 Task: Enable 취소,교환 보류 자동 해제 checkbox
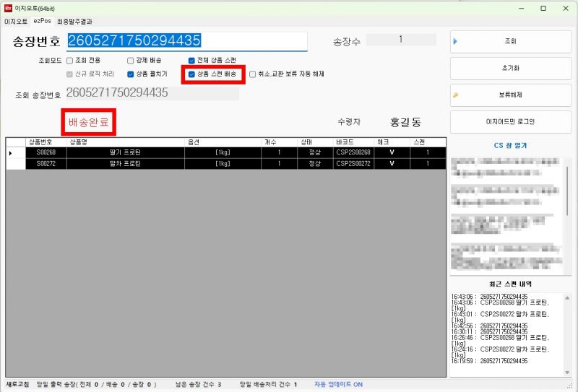pyautogui.click(x=252, y=74)
